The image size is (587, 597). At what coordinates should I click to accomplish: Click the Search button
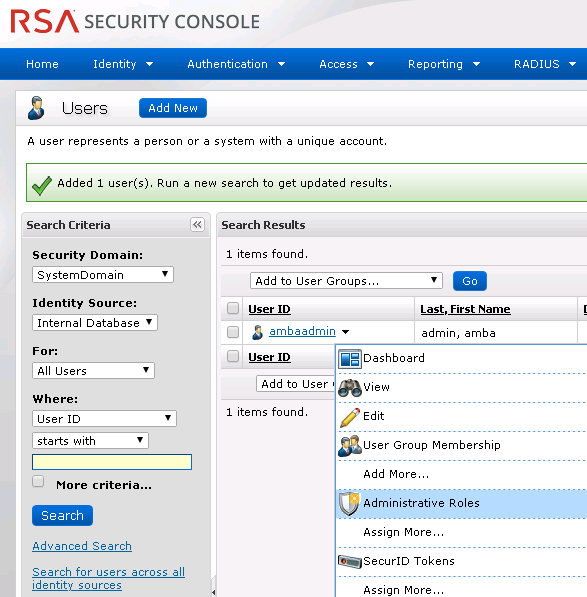tap(62, 516)
